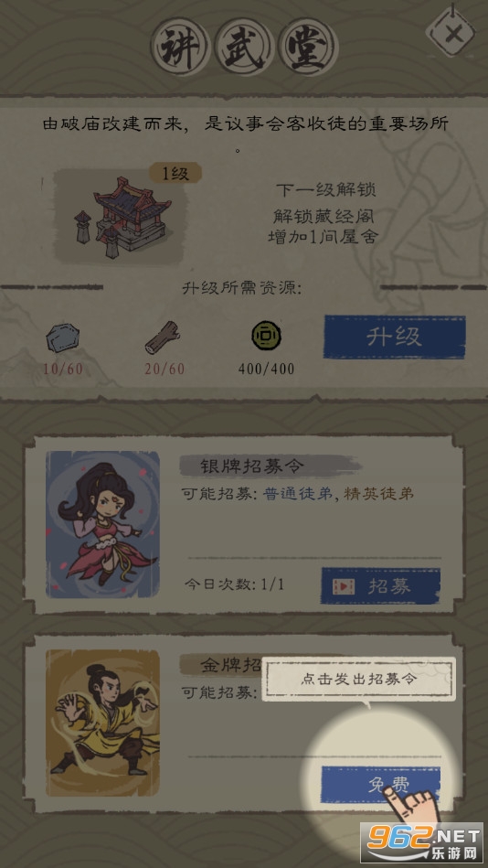Click the 免费 free recruit button
The width and height of the screenshot is (488, 868).
381,784
